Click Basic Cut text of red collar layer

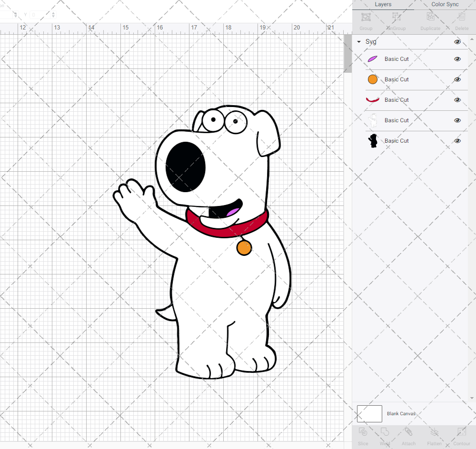(397, 100)
